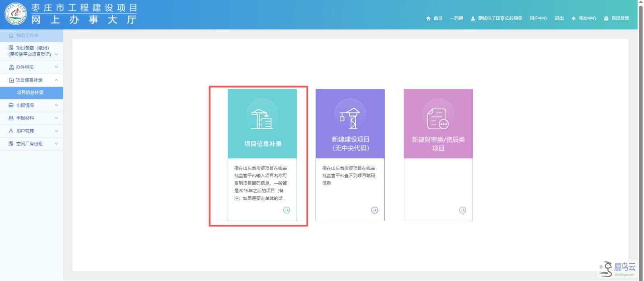Open 我的工作台 in the sidebar

coord(31,35)
